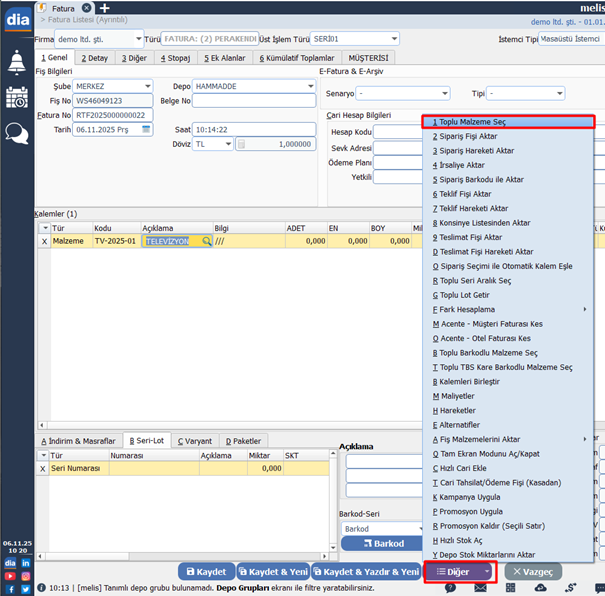Switch to the 2 Detay tab
Viewport: 605px width, 596px height.
click(x=93, y=58)
